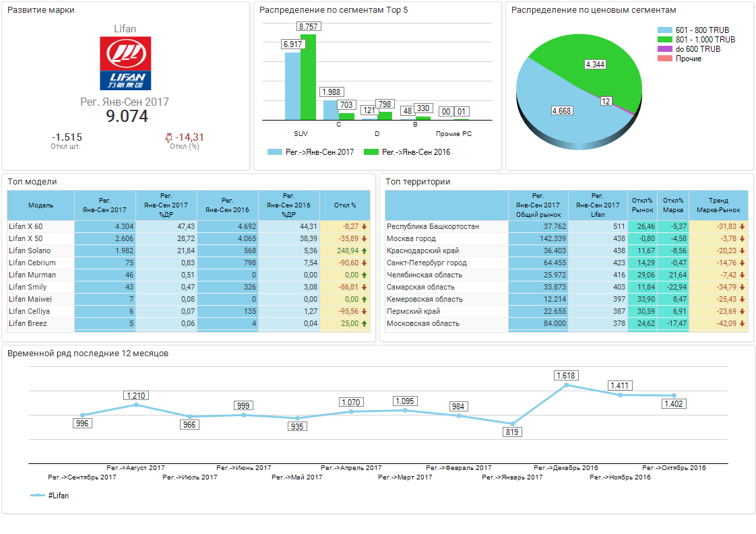The height and width of the screenshot is (534, 756).
Task: Select the 801 - 1.000 TRUB legend swatch
Action: coord(664,40)
